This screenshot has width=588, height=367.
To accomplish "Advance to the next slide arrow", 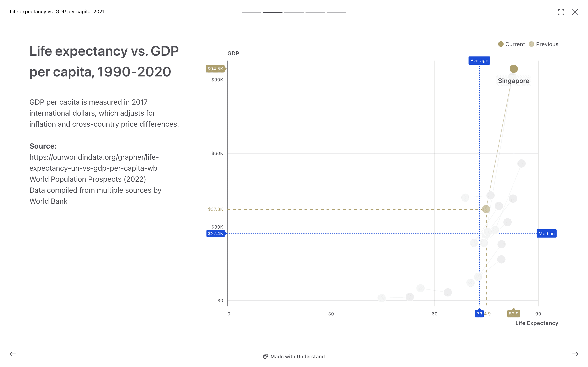I will tap(575, 354).
